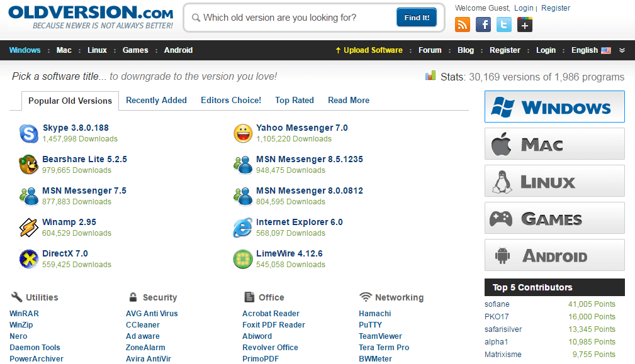635x364 pixels.
Task: Open the English language dropdown
Action: coord(591,50)
